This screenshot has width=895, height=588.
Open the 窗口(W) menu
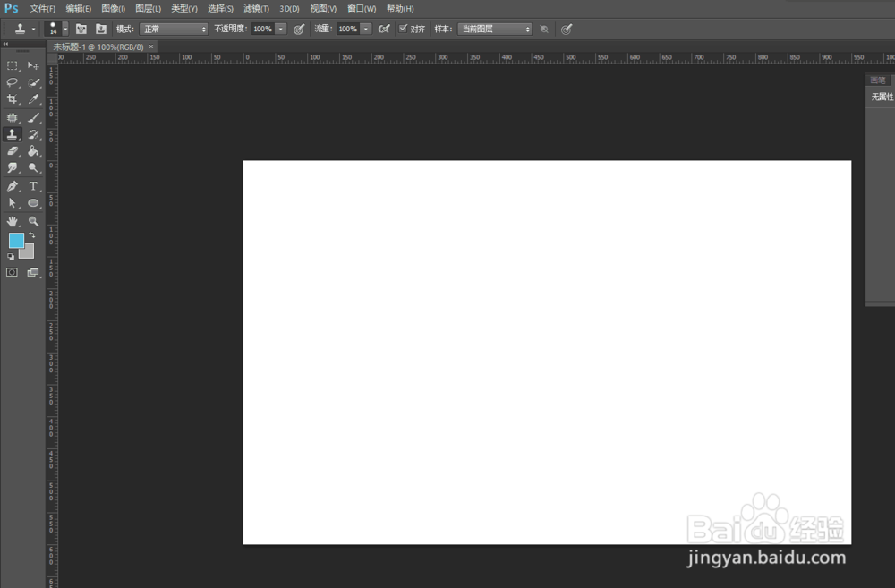(x=362, y=9)
